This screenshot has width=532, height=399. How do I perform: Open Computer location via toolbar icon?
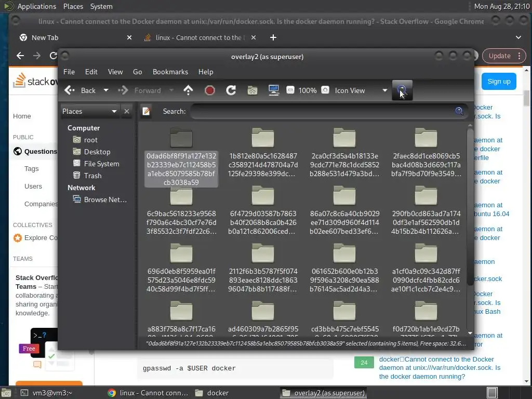[x=273, y=90]
